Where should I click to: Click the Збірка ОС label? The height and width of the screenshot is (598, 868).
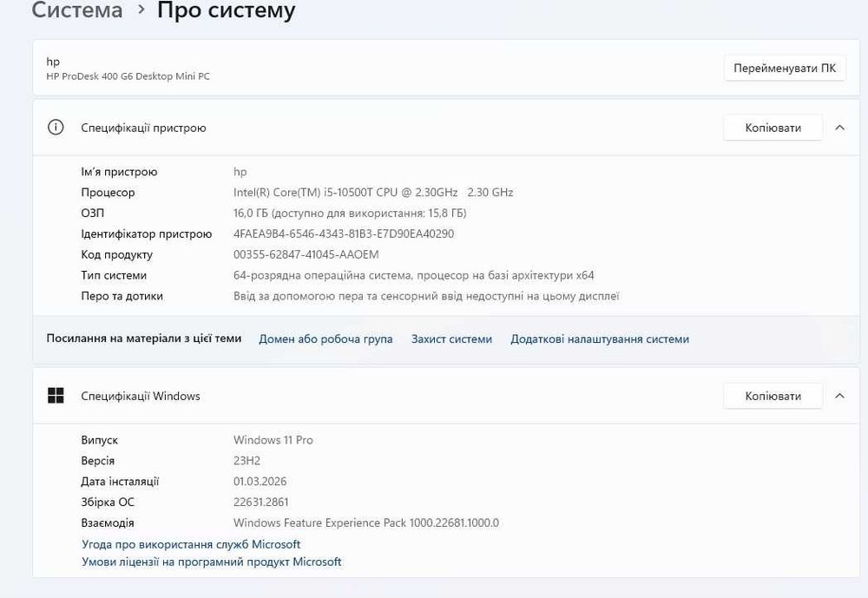108,503
